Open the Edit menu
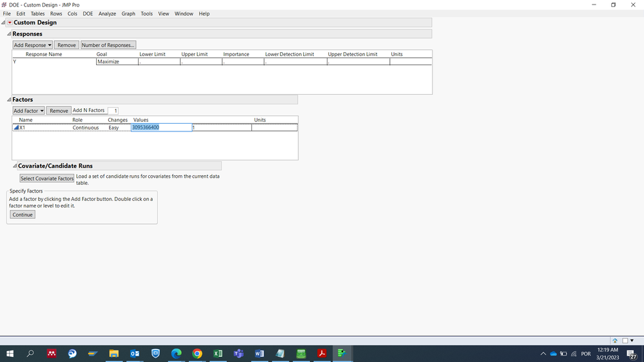This screenshot has height=362, width=644. point(21,14)
